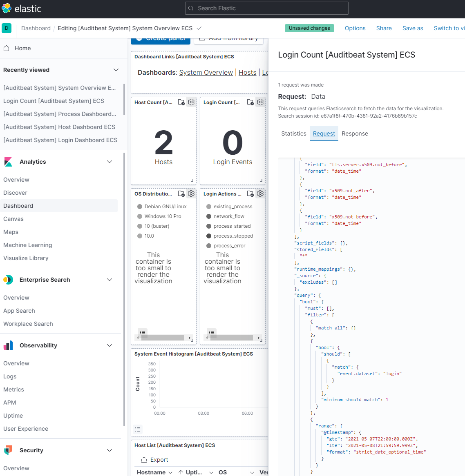Open Uptime under Observability
The height and width of the screenshot is (476, 465).
pyautogui.click(x=13, y=416)
